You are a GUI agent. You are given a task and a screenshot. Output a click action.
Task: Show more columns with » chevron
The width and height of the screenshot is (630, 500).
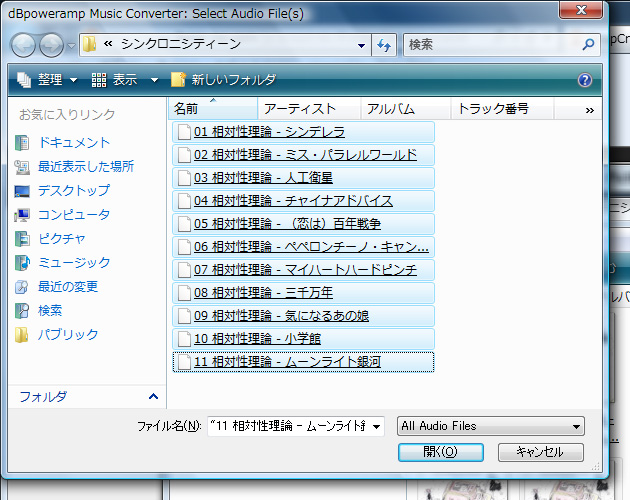pos(589,110)
